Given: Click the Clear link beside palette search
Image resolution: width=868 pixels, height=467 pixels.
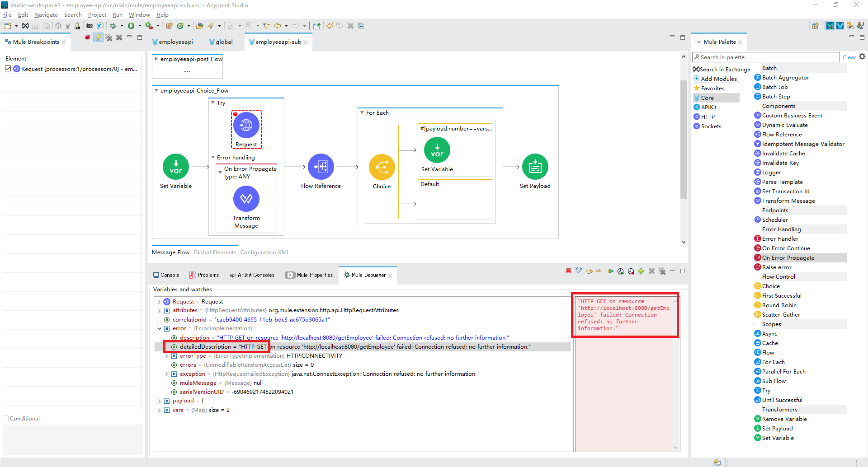Looking at the screenshot, I should pos(849,57).
